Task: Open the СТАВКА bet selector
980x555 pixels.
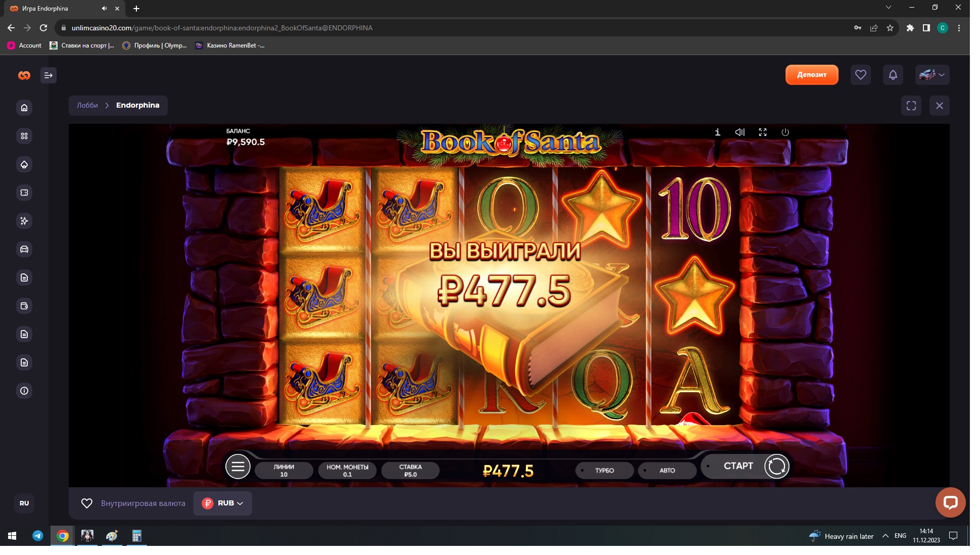Action: pos(410,470)
